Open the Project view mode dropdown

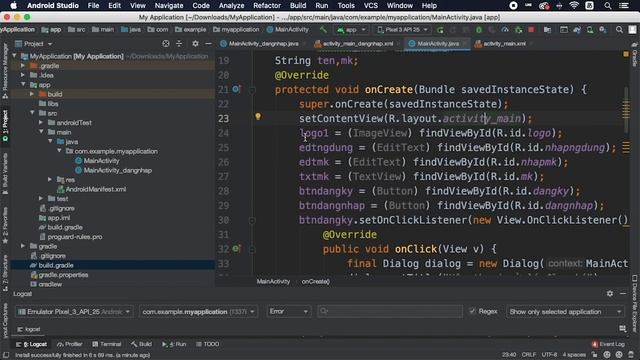point(34,44)
